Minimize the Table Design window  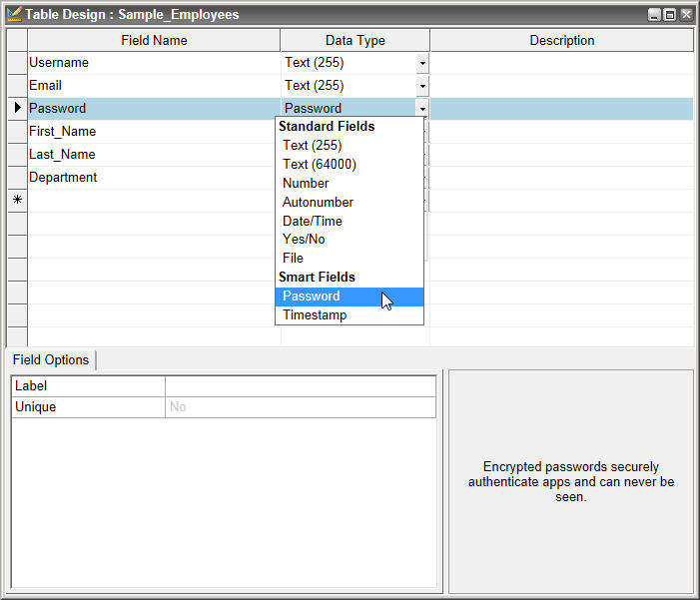pos(654,15)
